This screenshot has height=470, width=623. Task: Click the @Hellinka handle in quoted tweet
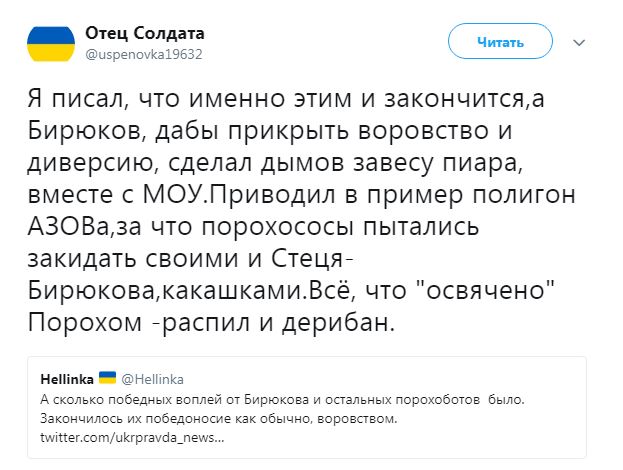[149, 380]
